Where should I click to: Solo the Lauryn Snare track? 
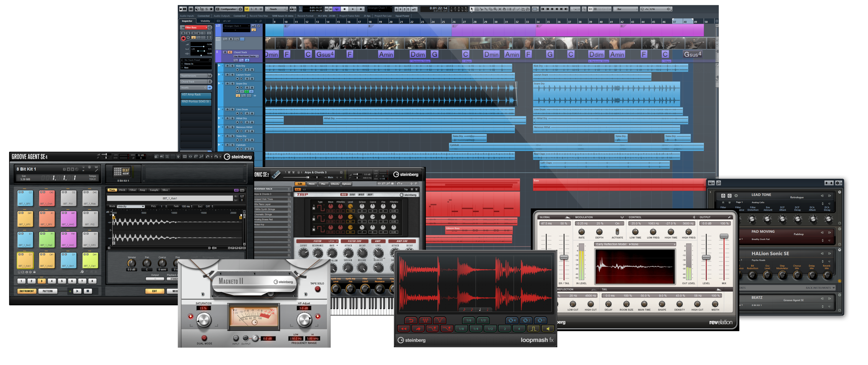[x=233, y=74]
